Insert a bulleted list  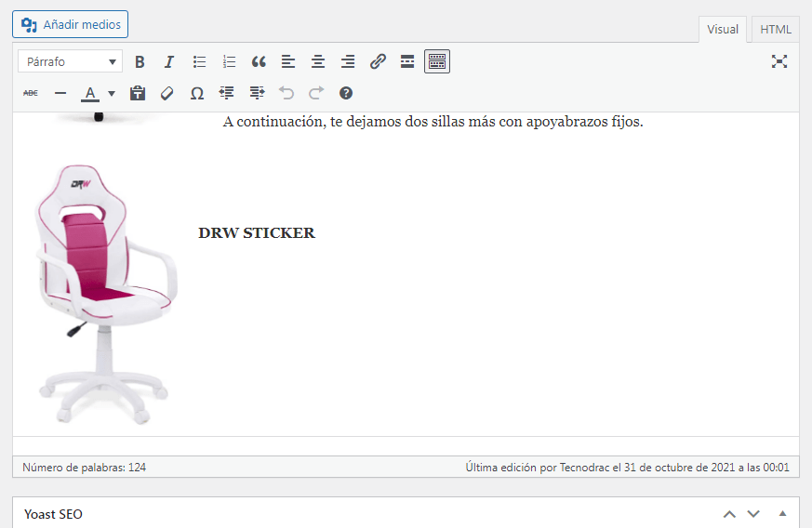[199, 61]
